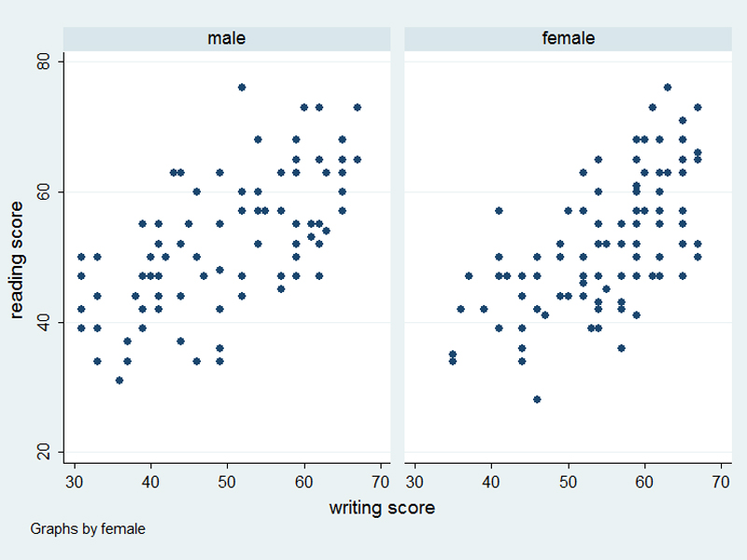Select the lowest data point in female panel
Image resolution: width=747 pixels, height=560 pixels.
[x=537, y=399]
